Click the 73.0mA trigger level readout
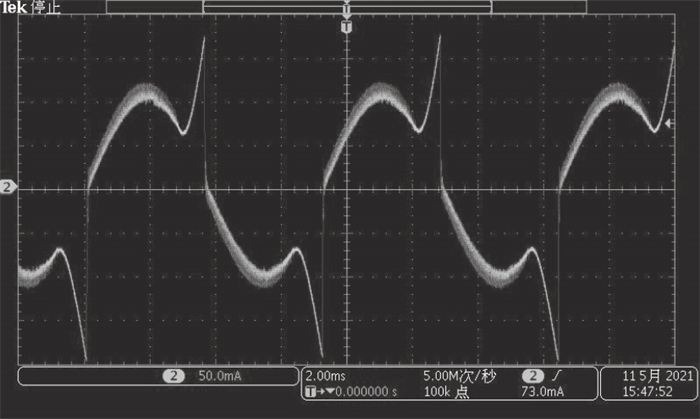700x419 pixels. point(542,392)
